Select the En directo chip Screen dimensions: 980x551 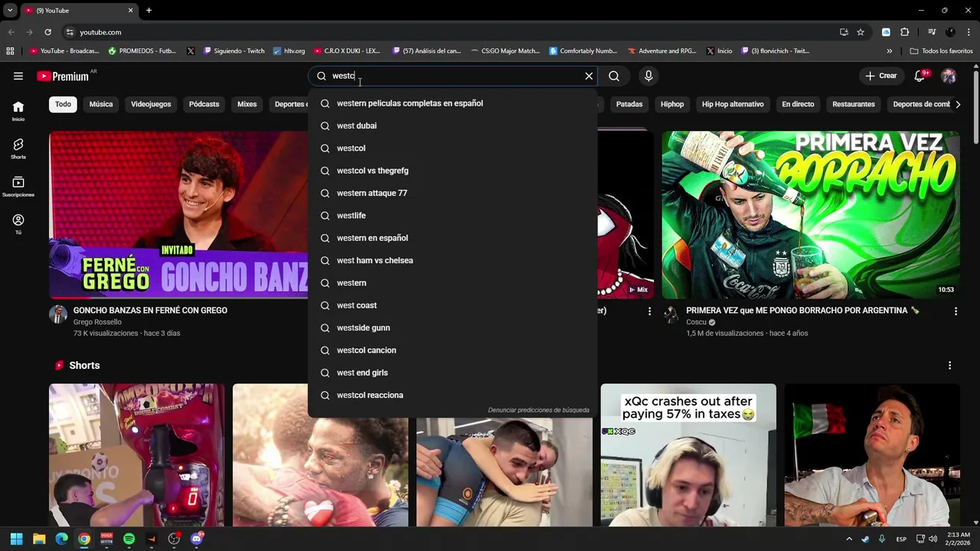pos(798,104)
